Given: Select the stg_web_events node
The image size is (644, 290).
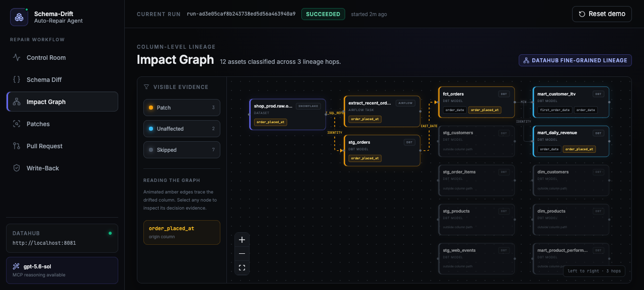Looking at the screenshot, I should [476, 259].
